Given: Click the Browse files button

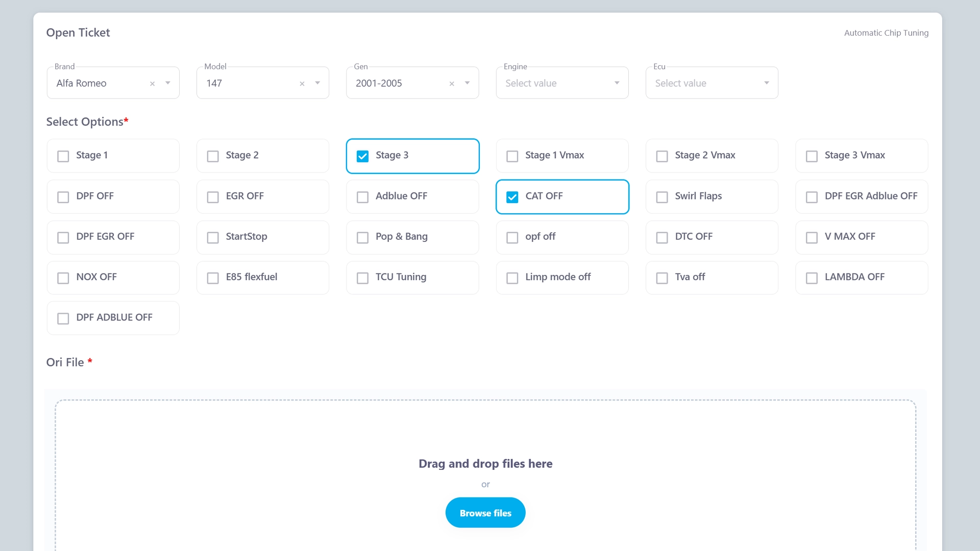Looking at the screenshot, I should click(x=485, y=513).
